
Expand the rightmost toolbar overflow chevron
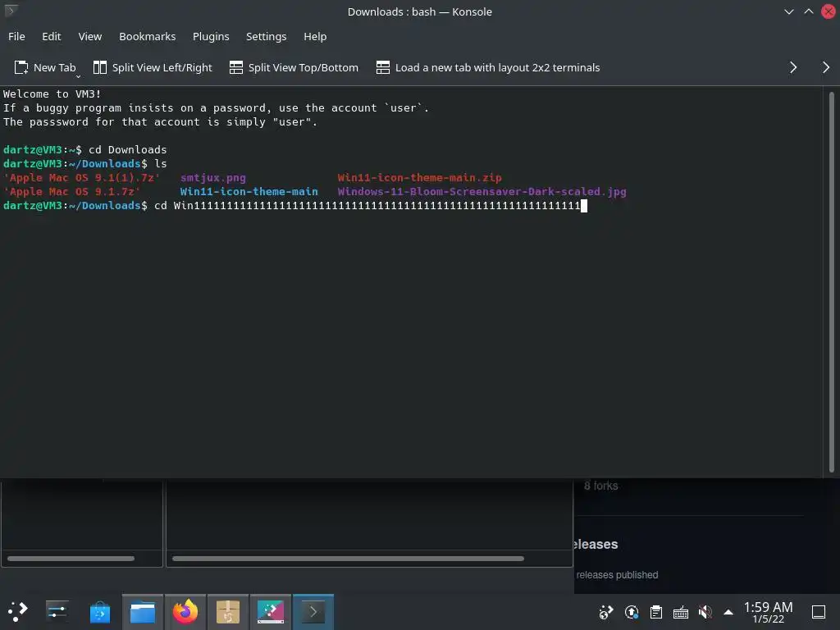(x=825, y=67)
